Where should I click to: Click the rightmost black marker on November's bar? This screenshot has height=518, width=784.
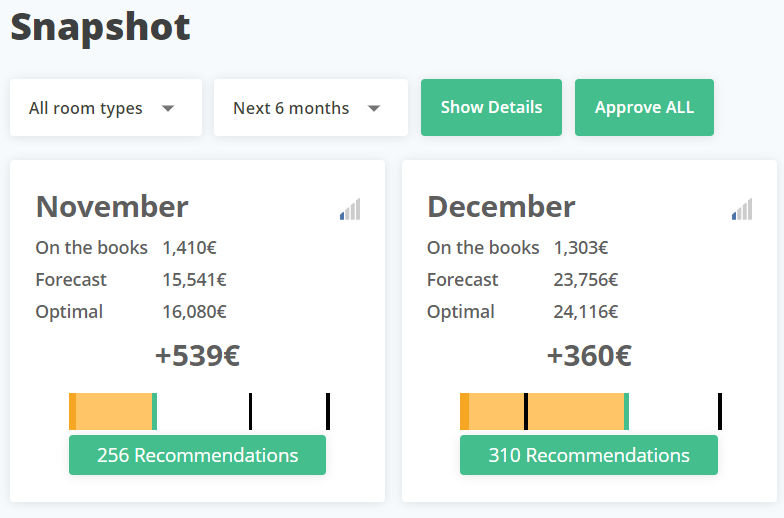pyautogui.click(x=328, y=412)
